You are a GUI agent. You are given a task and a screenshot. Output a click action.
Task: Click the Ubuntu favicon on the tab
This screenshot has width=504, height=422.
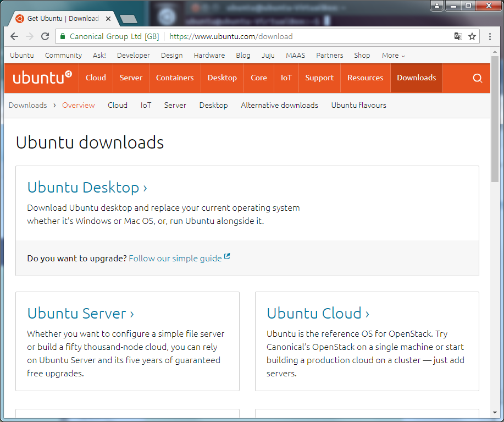[x=20, y=19]
